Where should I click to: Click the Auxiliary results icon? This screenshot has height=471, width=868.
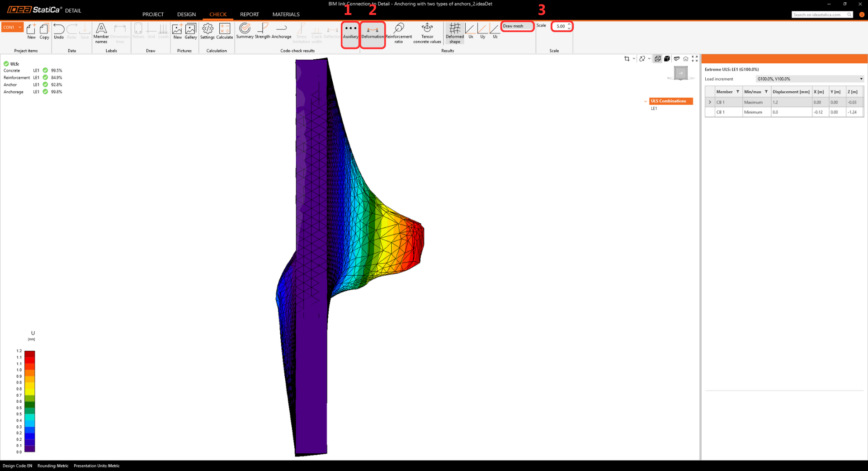350,32
